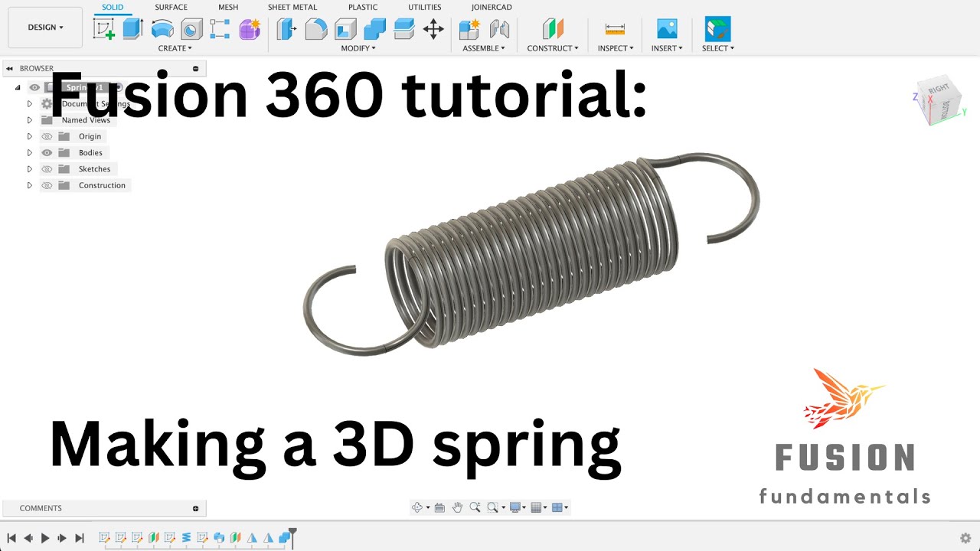Activate the Pan hand tool
This screenshot has width=980, height=551.
(x=457, y=507)
